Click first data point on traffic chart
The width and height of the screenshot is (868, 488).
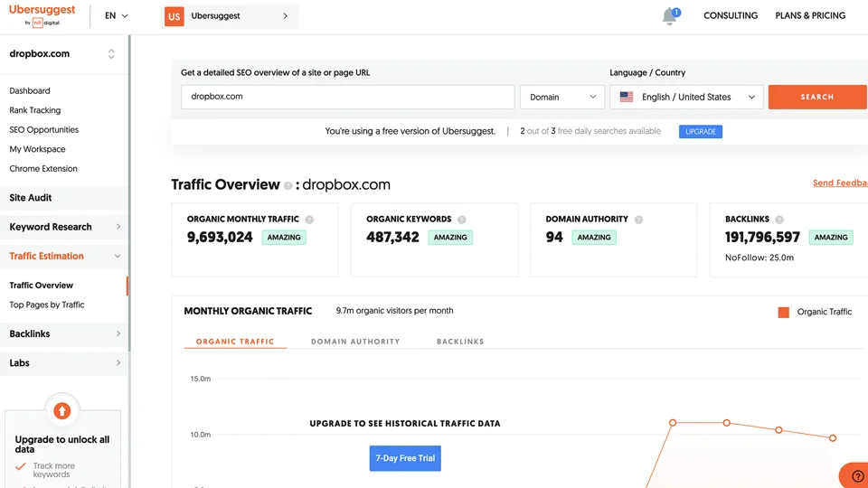point(673,423)
